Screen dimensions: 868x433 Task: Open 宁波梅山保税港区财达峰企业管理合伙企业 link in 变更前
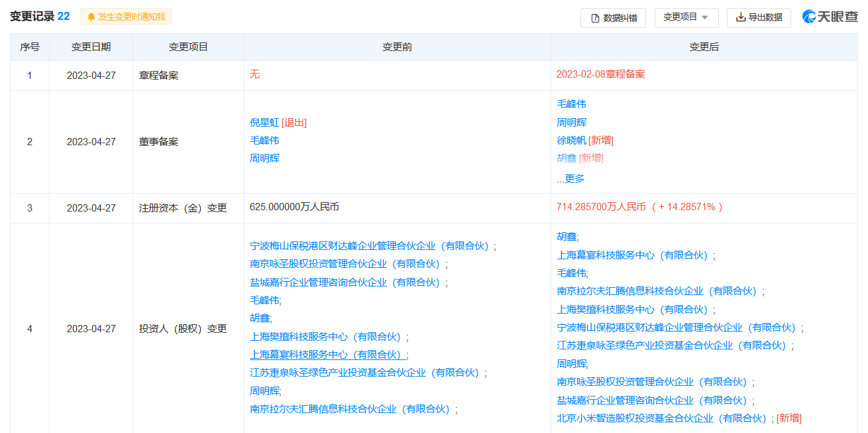(x=370, y=246)
